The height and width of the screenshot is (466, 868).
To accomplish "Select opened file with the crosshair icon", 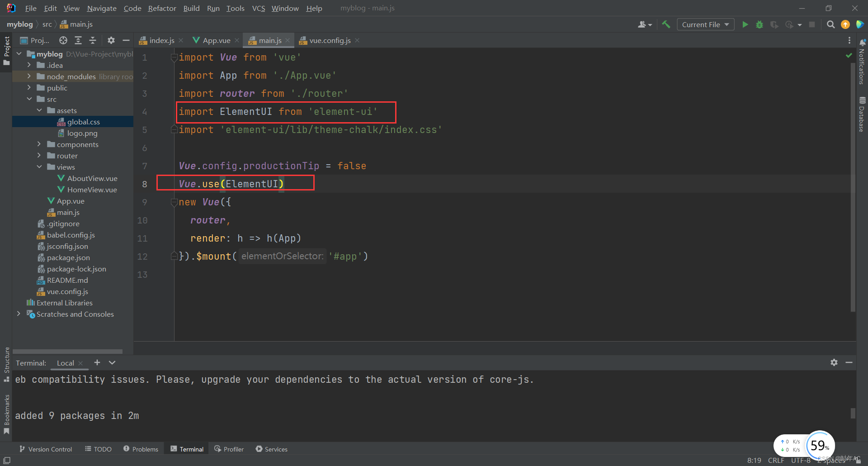I will point(63,40).
